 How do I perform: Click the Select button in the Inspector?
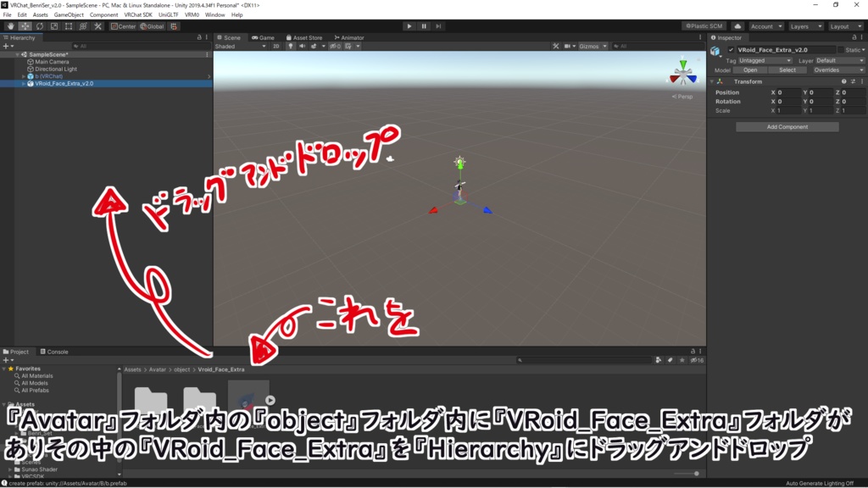click(x=787, y=70)
